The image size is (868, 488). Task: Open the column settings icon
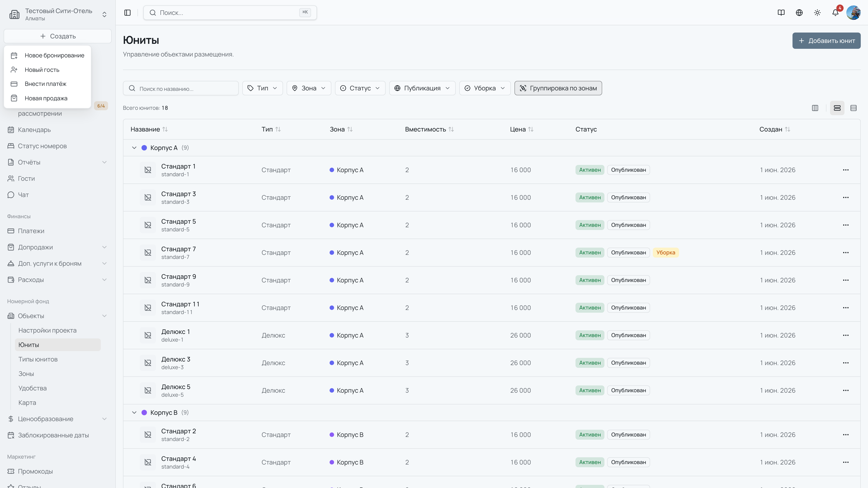click(815, 108)
